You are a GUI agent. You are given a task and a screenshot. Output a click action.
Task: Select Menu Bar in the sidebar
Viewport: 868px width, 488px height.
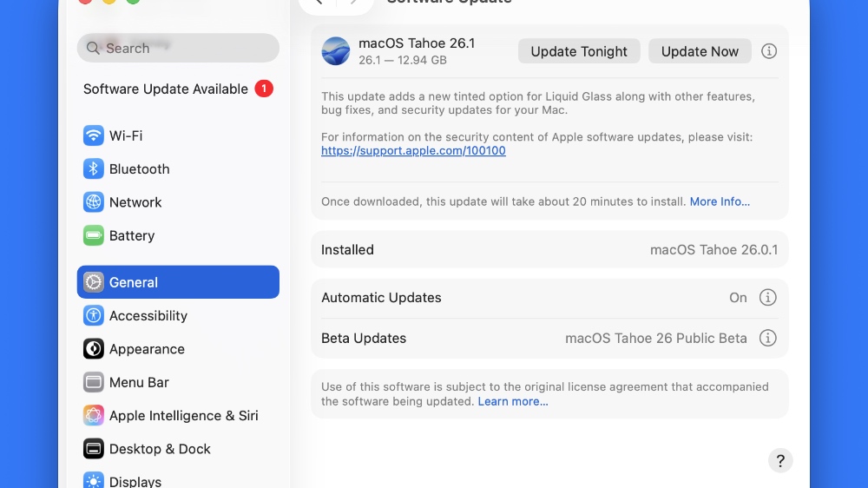coord(138,382)
